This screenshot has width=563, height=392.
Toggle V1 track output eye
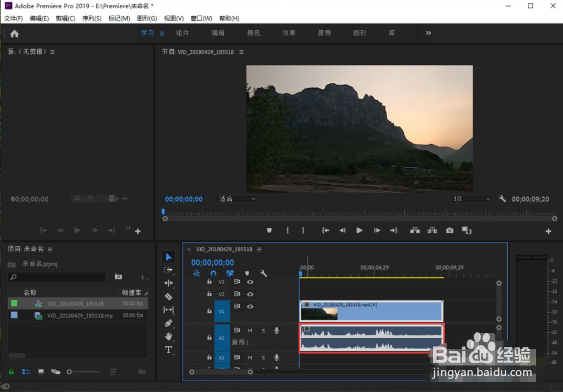(250, 306)
